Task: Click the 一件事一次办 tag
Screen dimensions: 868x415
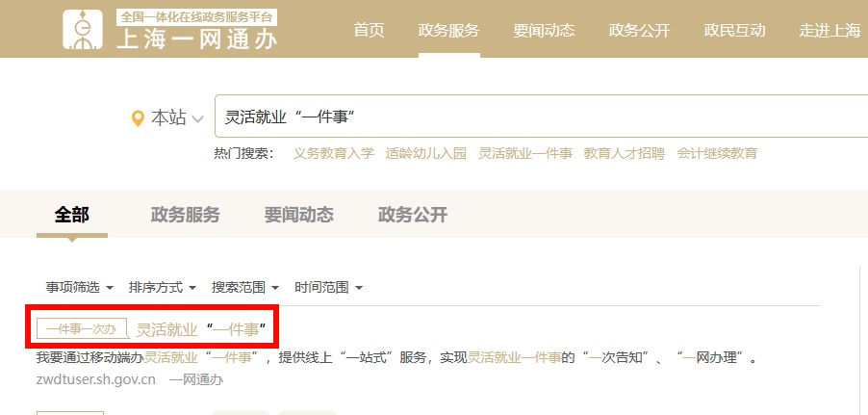Action: pos(82,329)
